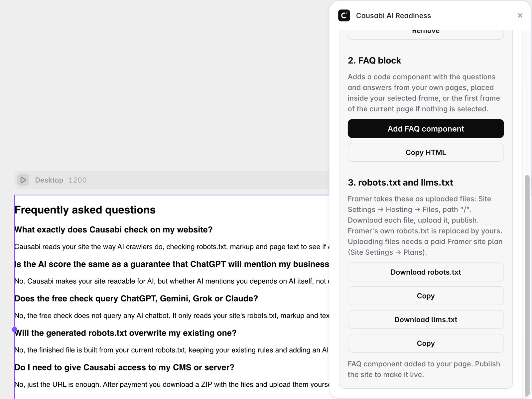This screenshot has width=532, height=399.
Task: Click the Copy HTML button
Action: (426, 152)
